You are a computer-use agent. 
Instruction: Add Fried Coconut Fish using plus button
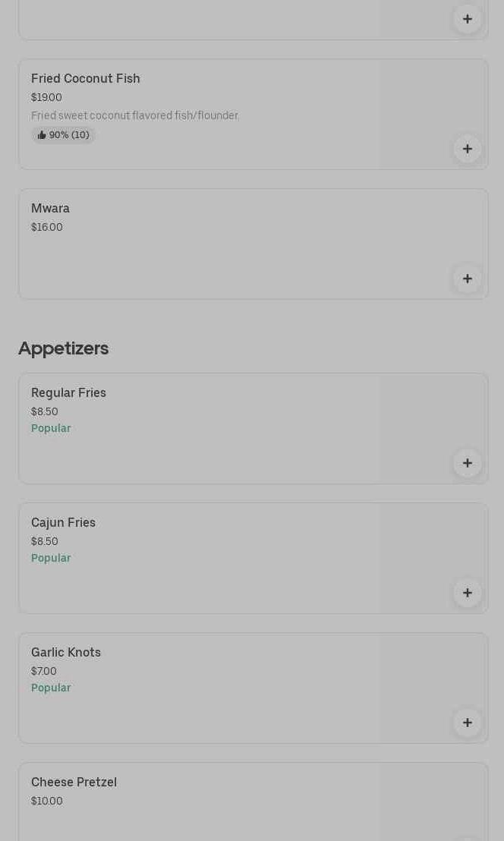pos(468,149)
